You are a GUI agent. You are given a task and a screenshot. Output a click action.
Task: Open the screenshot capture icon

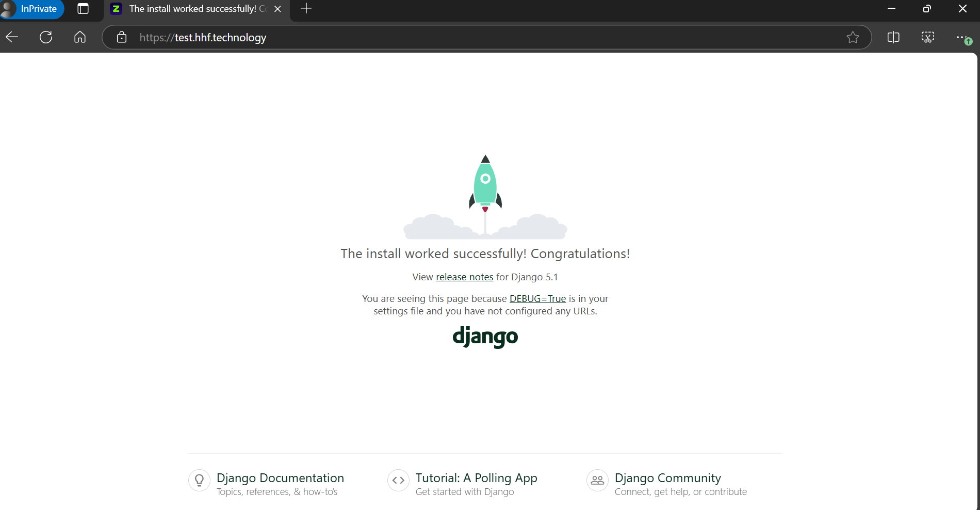click(928, 37)
